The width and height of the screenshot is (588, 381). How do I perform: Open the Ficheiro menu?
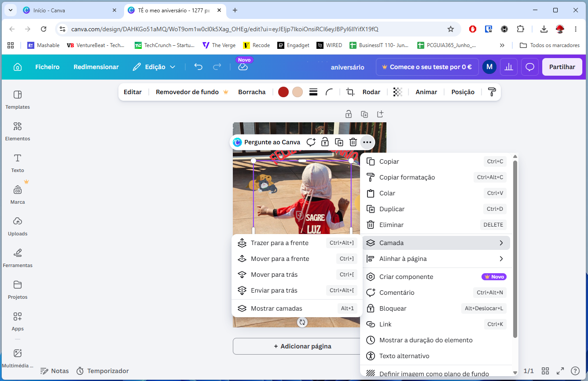[48, 67]
